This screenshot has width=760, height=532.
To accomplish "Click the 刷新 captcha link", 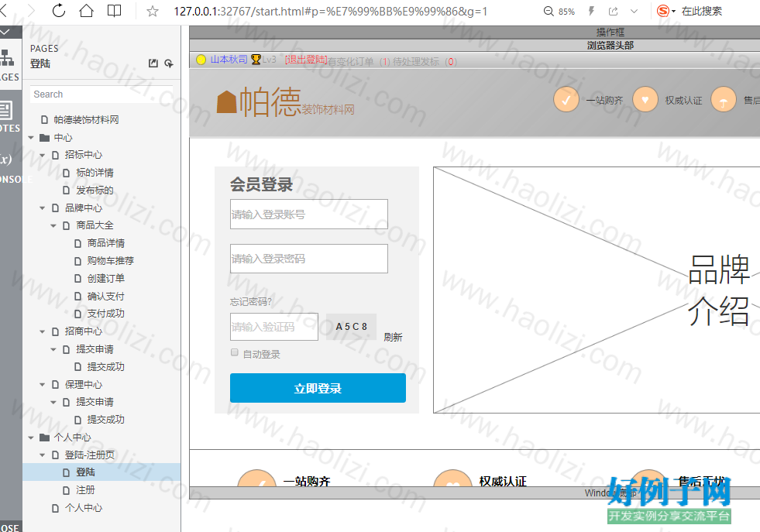I will [393, 337].
